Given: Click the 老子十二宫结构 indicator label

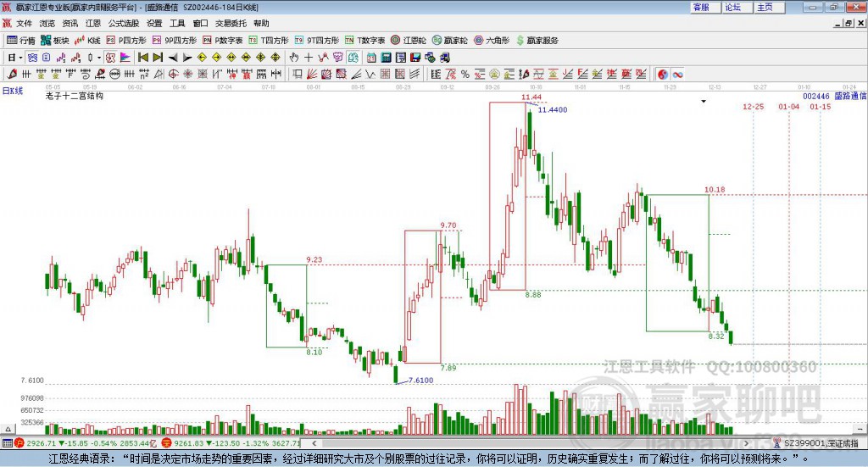Looking at the screenshot, I should 75,96.
